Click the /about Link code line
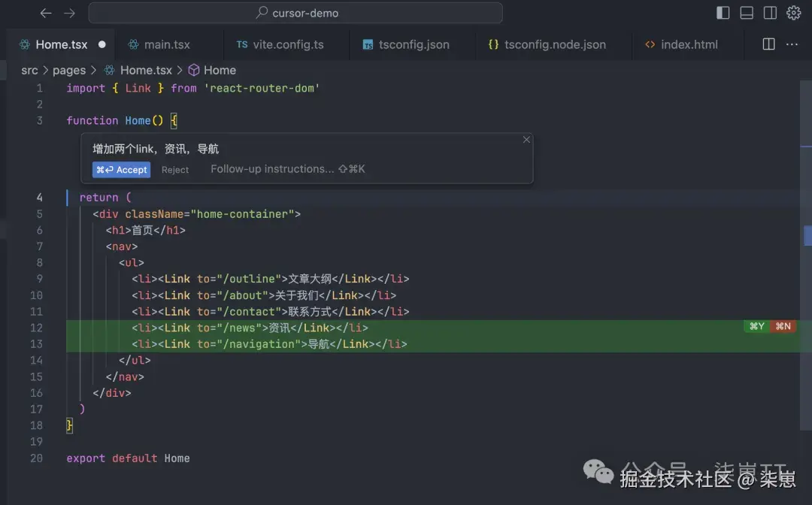Viewport: 812px width, 505px height. point(264,295)
